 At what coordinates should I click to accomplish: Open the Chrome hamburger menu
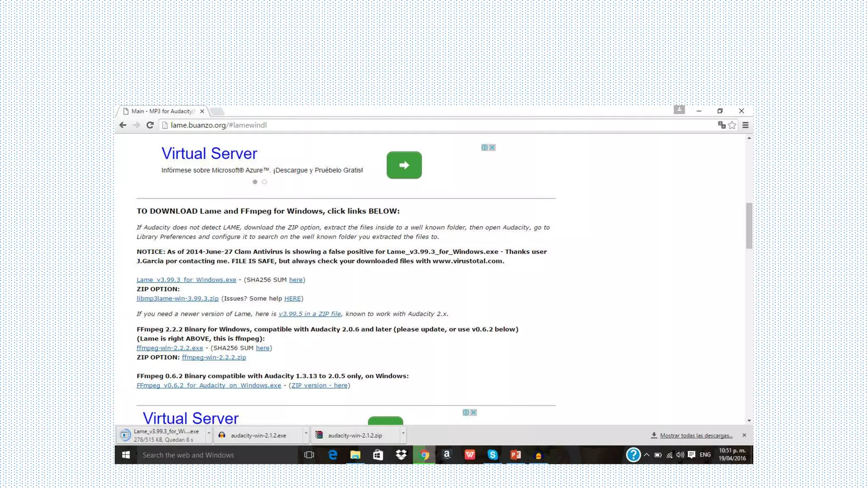pyautogui.click(x=746, y=125)
